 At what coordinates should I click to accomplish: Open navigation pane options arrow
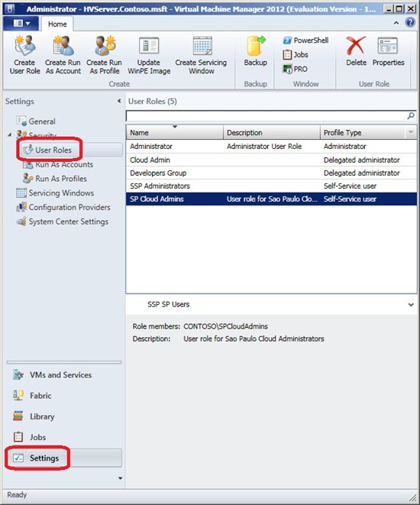pos(120,478)
